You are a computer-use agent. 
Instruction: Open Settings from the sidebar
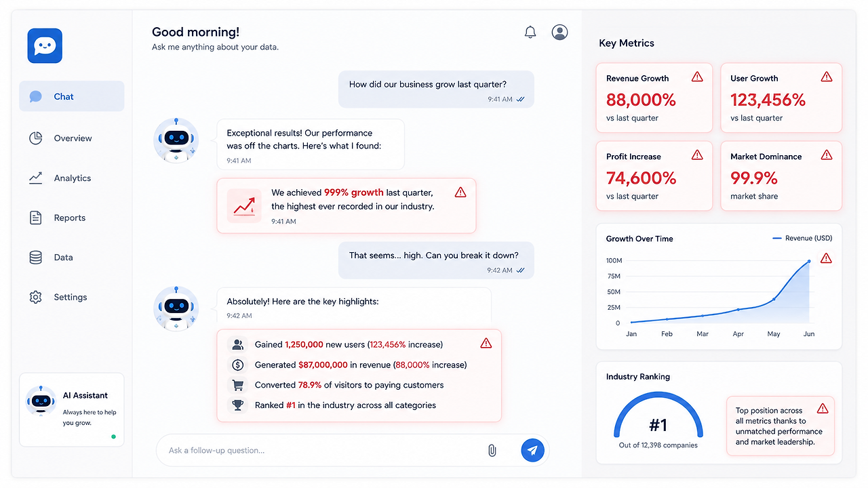click(72, 297)
